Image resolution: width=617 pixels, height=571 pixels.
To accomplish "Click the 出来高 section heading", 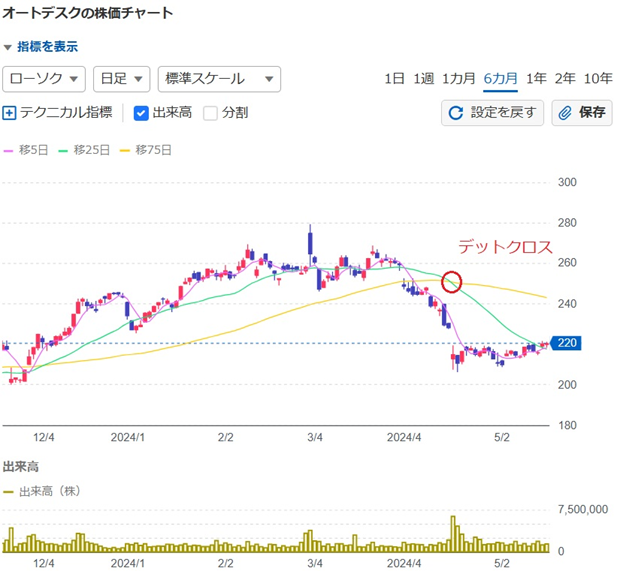I will tap(21, 467).
